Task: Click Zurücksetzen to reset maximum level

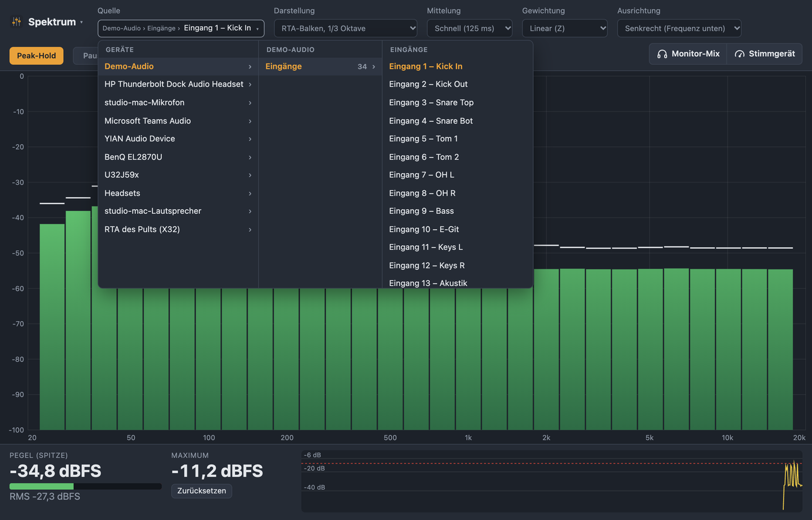Action: click(x=202, y=491)
